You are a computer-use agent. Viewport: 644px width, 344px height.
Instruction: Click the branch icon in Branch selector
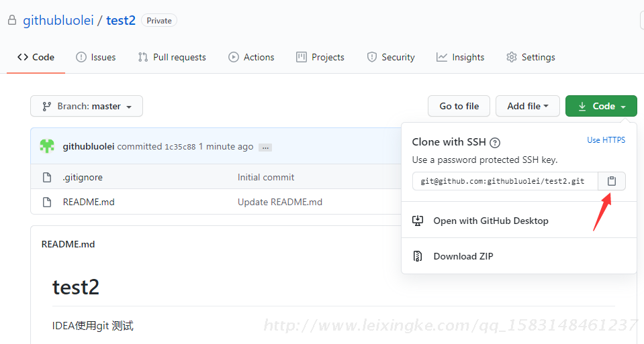coord(46,106)
